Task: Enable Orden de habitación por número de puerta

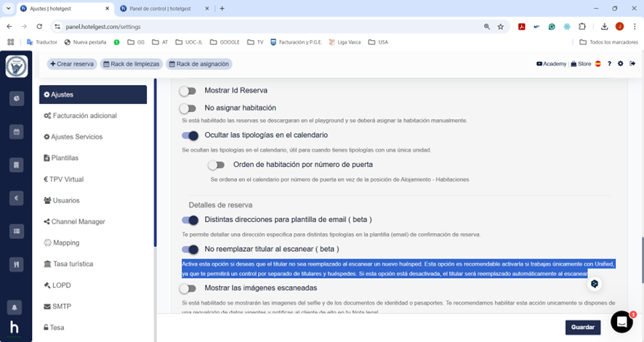Action: click(217, 164)
